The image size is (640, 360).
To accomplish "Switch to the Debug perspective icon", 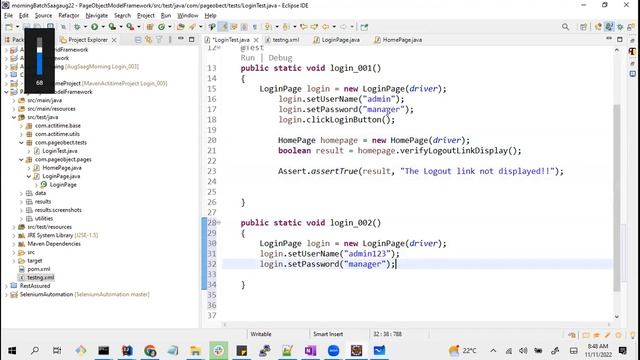I will pyautogui.click(x=620, y=27).
